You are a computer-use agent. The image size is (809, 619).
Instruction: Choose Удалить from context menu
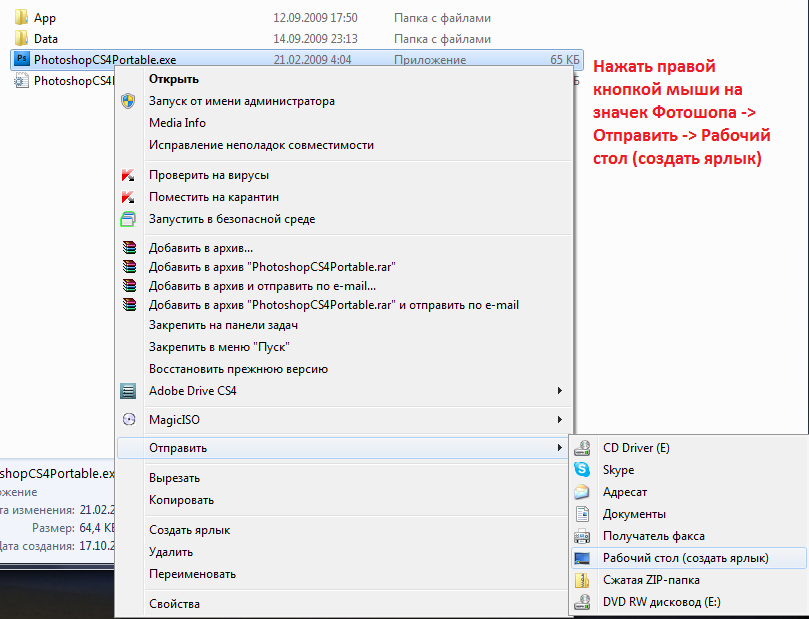pyautogui.click(x=170, y=552)
